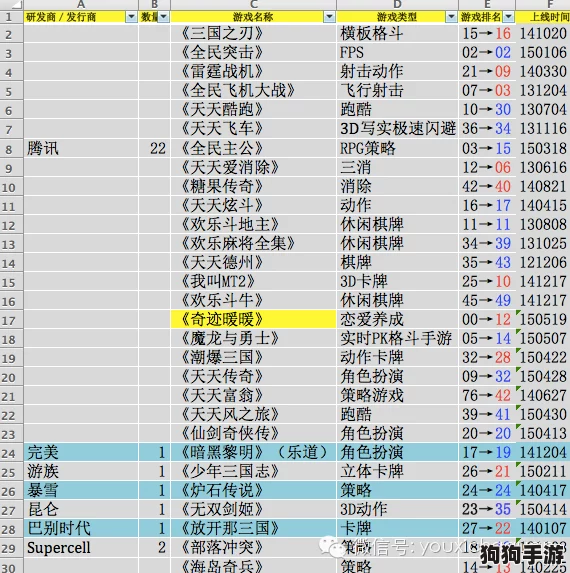Select the 《全民突击》 cell
Screen dimensions: 570x573
pos(254,53)
